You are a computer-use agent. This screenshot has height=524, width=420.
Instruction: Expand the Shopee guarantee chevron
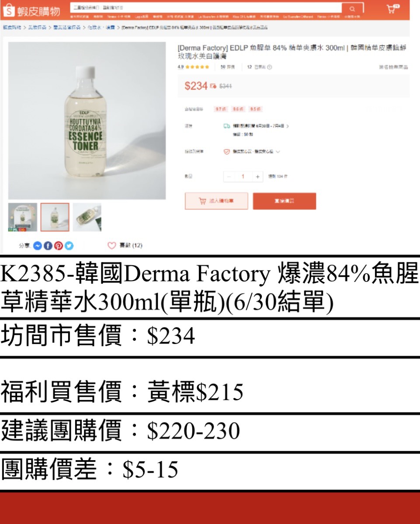click(x=278, y=152)
